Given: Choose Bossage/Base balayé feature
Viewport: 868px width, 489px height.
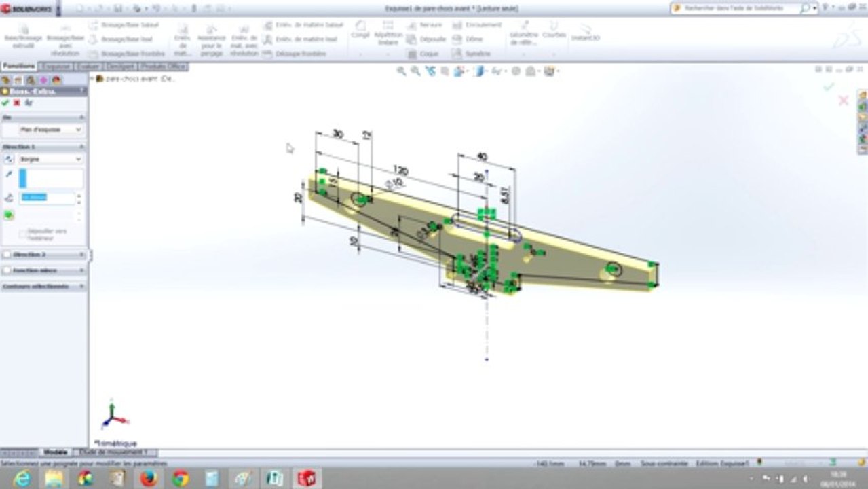Looking at the screenshot, I should [x=124, y=25].
